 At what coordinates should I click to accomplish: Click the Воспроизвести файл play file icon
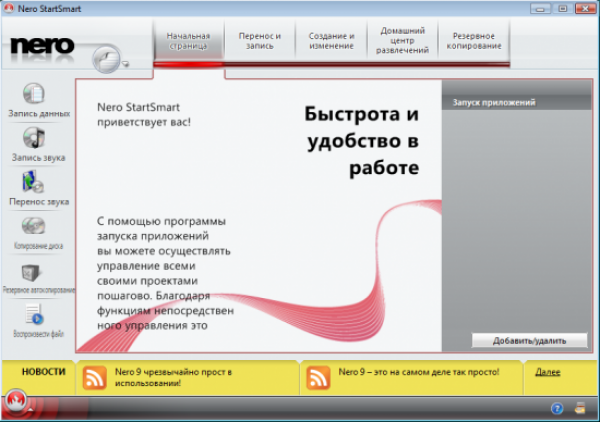coord(33,316)
